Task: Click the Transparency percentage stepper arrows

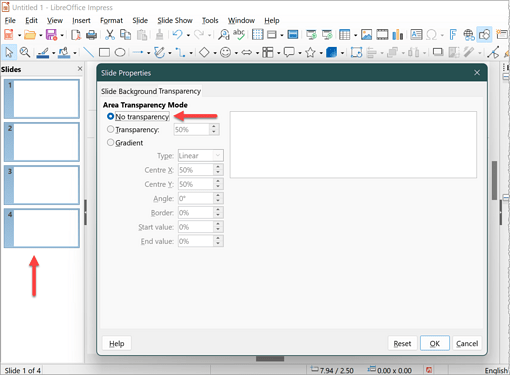Action: pos(214,129)
